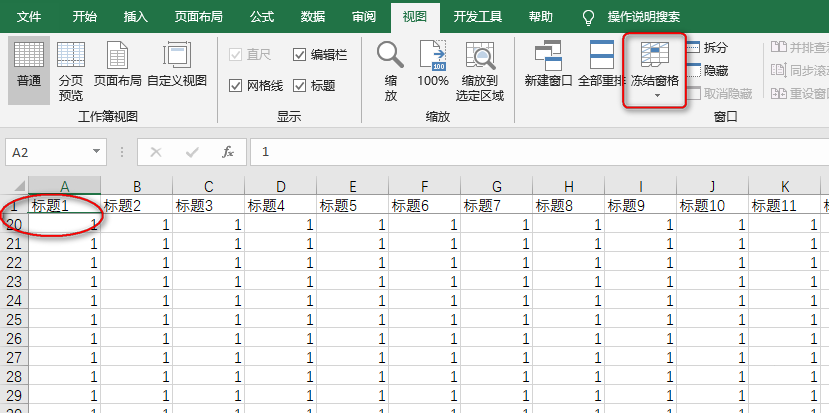Split the window (拆分)
Image resolution: width=829 pixels, height=413 pixels.
click(707, 48)
